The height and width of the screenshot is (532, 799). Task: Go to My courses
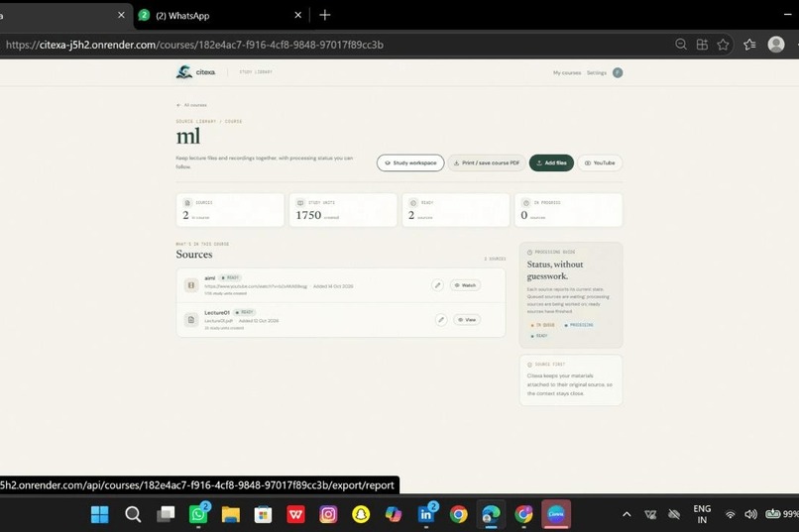567,72
